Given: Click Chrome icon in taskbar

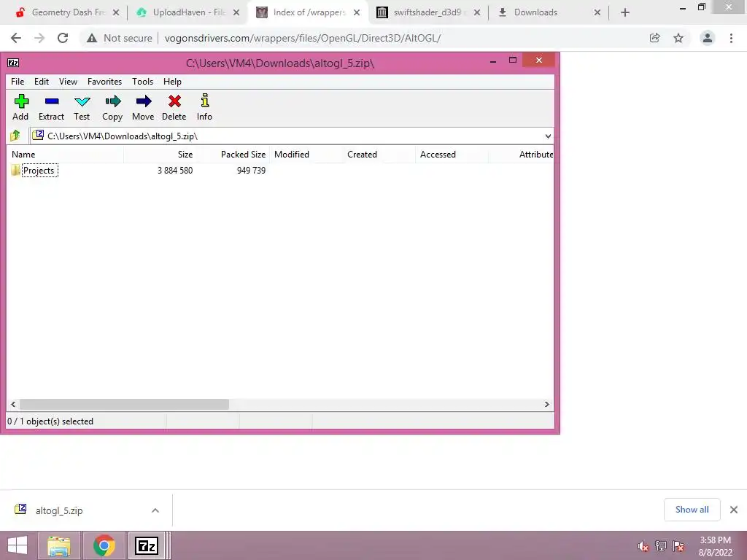Looking at the screenshot, I should [104, 545].
